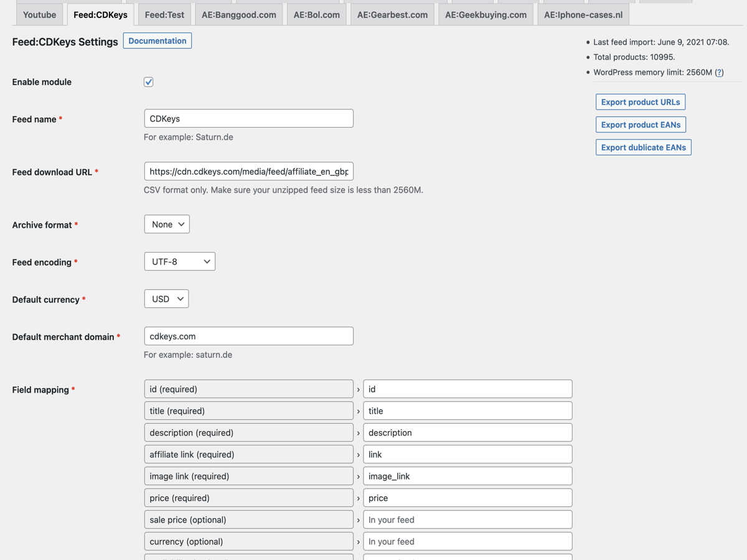Focus the Feed name input field

249,118
